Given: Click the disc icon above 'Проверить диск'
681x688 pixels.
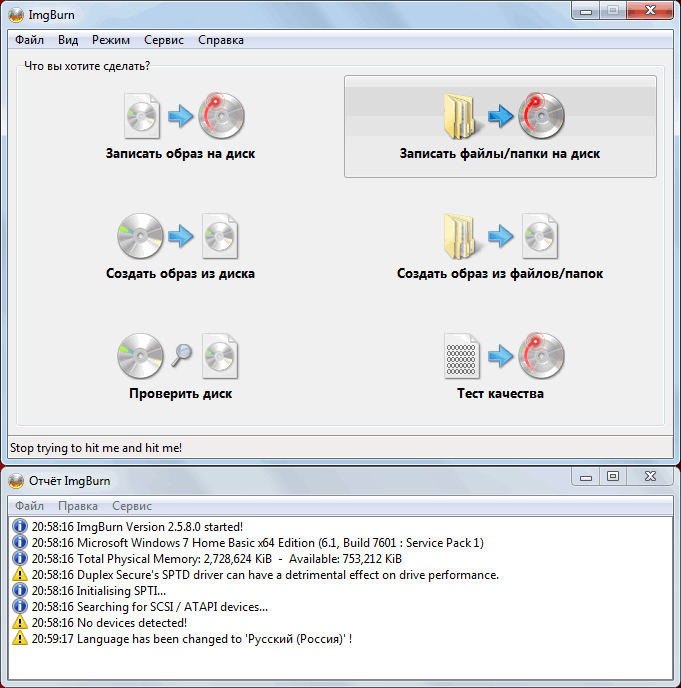Looking at the screenshot, I should (x=140, y=356).
